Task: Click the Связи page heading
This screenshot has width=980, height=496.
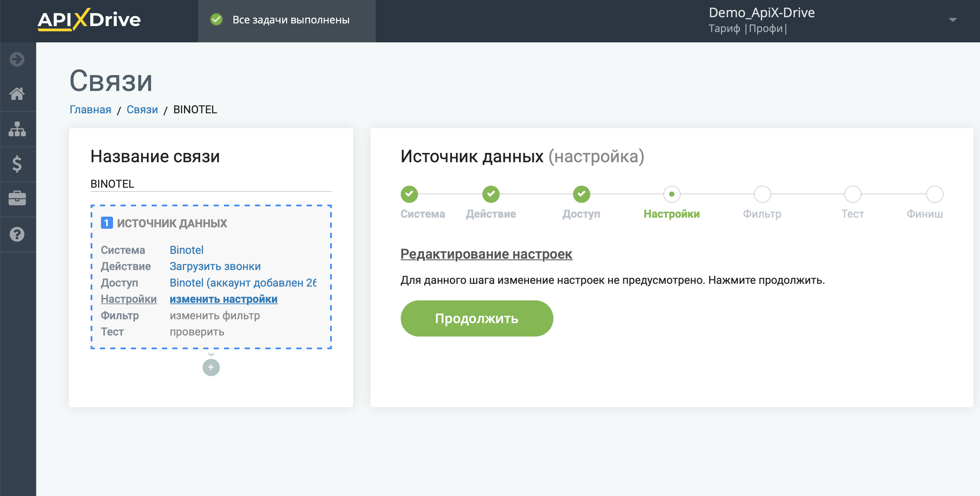Action: pyautogui.click(x=111, y=81)
